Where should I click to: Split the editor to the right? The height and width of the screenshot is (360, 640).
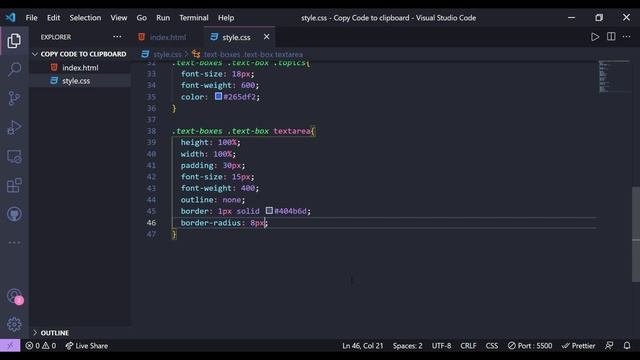(611, 37)
